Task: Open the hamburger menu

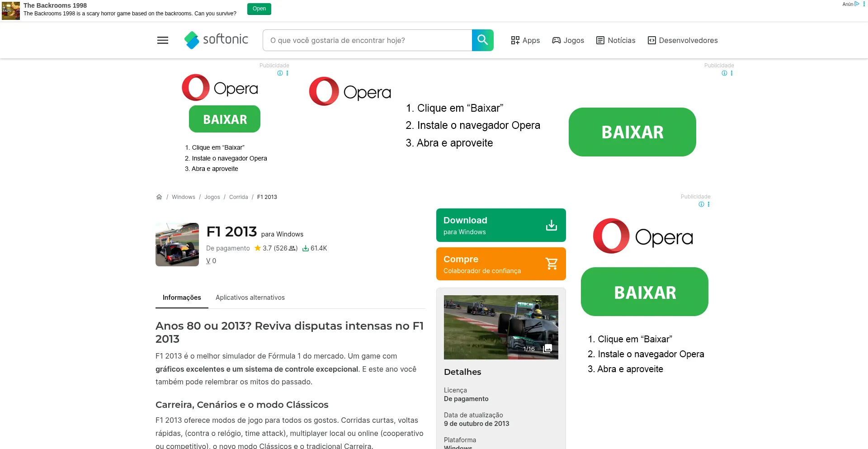Action: tap(163, 40)
